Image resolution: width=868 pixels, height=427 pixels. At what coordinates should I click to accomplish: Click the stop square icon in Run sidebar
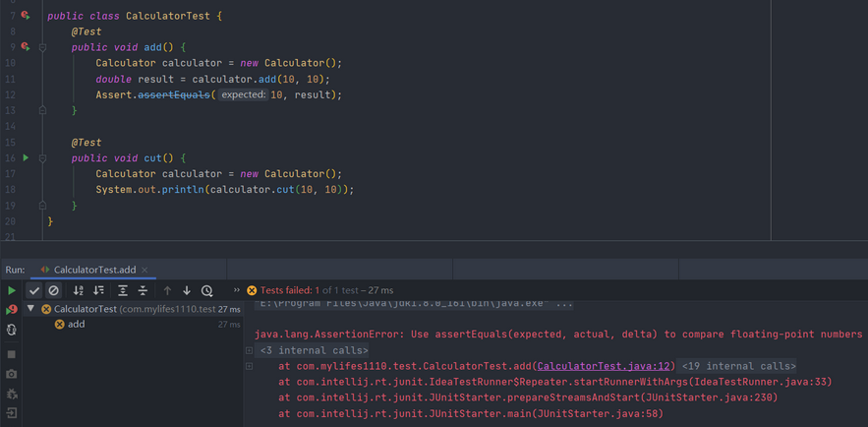tap(12, 354)
